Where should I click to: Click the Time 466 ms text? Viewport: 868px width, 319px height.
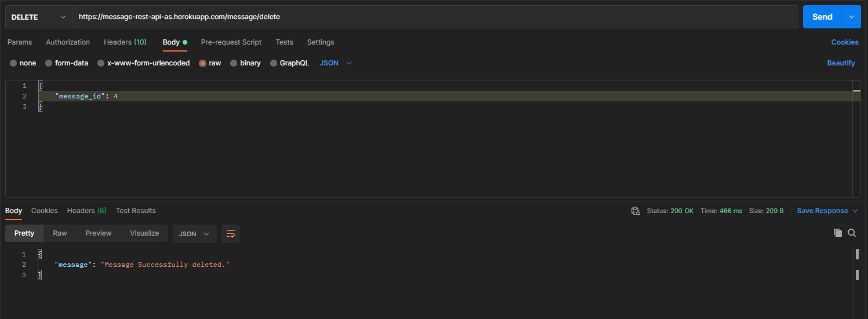[721, 211]
